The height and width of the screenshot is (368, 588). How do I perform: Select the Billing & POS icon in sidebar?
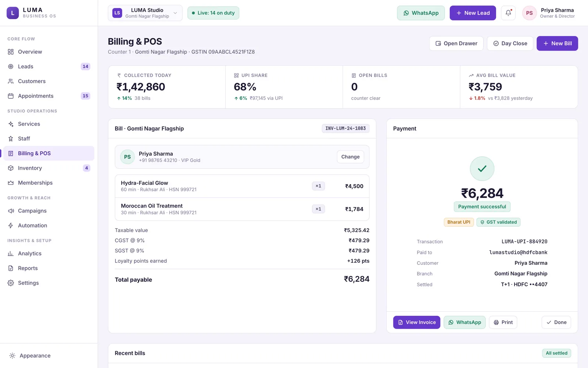pyautogui.click(x=11, y=153)
